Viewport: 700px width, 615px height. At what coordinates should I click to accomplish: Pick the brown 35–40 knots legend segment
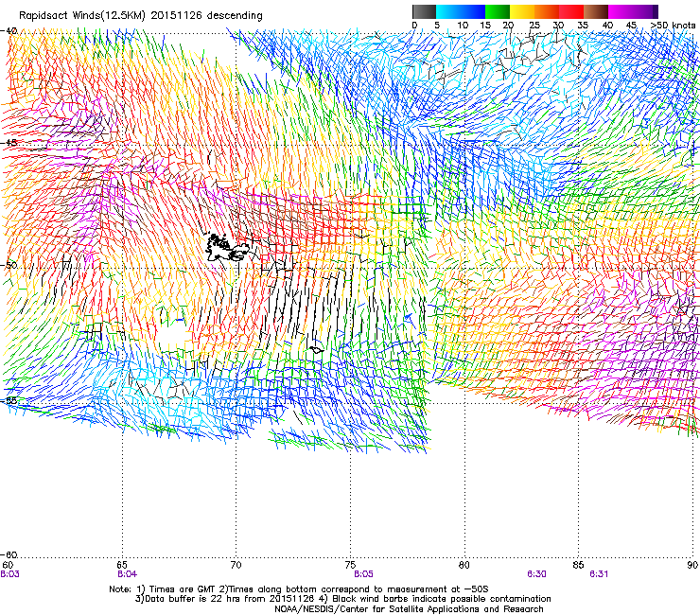pyautogui.click(x=596, y=11)
